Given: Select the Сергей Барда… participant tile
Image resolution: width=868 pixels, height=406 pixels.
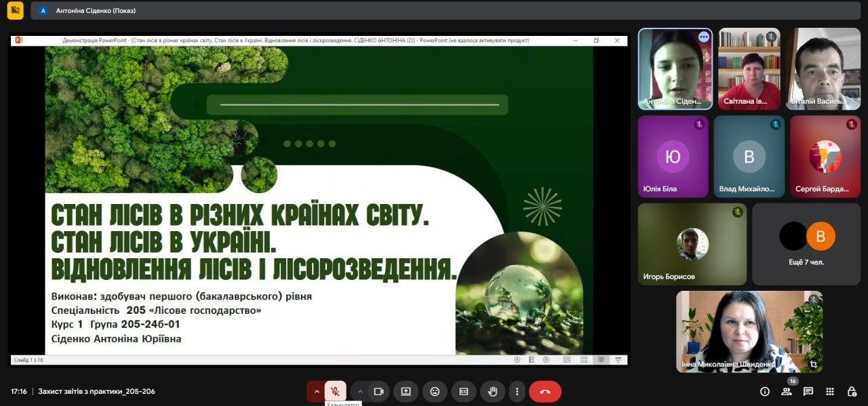Looking at the screenshot, I should coord(825,157).
